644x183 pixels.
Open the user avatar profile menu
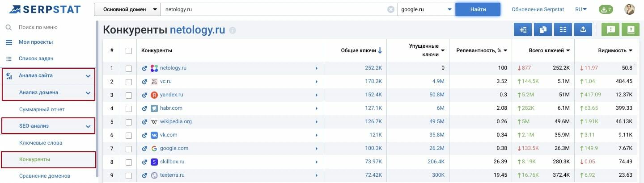(630, 9)
